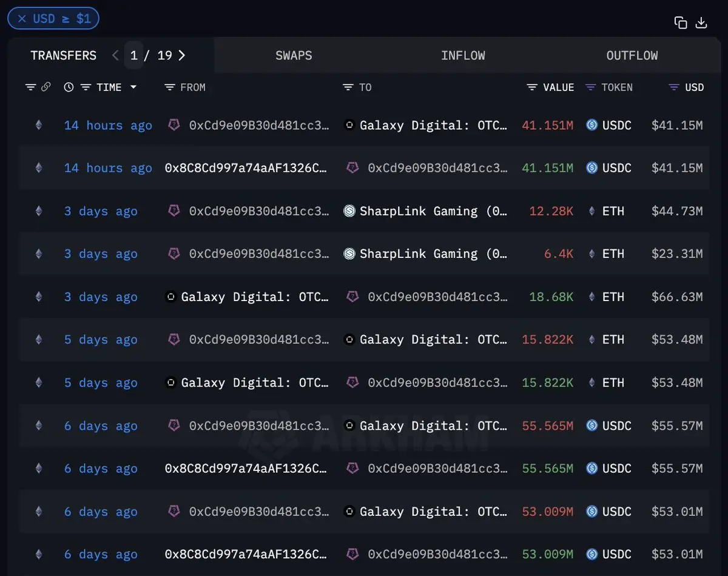The width and height of the screenshot is (728, 576).
Task: Click sender address icon in 6.4K row
Action: (x=174, y=254)
